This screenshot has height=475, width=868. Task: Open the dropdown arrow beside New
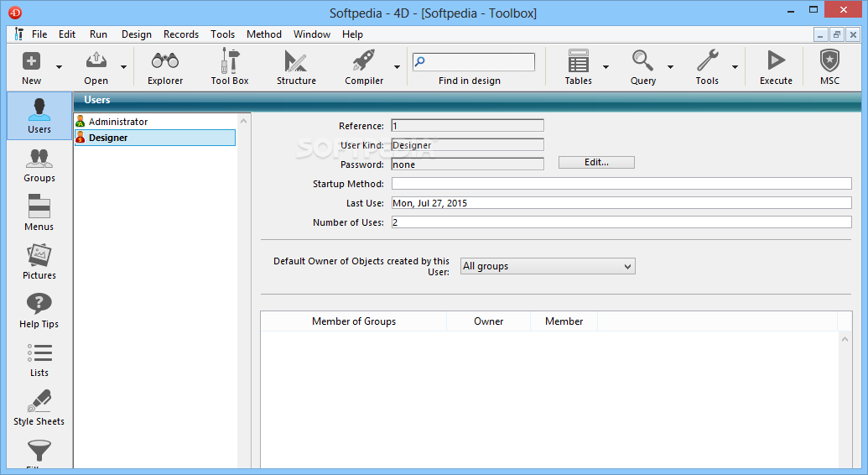(59, 67)
